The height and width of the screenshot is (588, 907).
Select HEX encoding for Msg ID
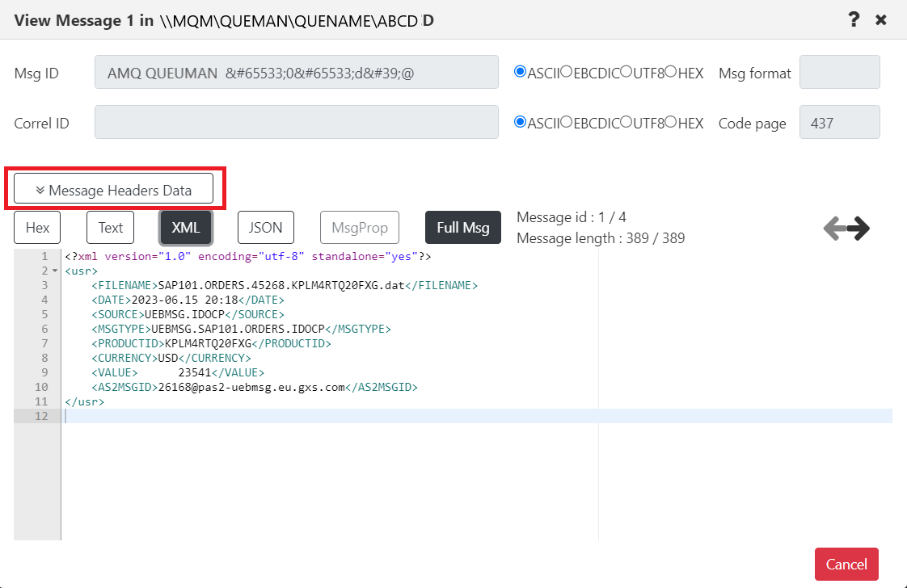(670, 72)
